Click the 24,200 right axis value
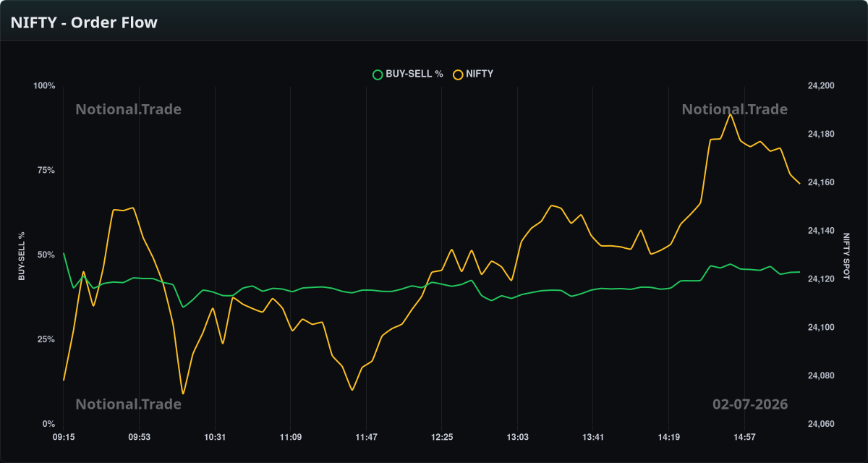 point(821,86)
